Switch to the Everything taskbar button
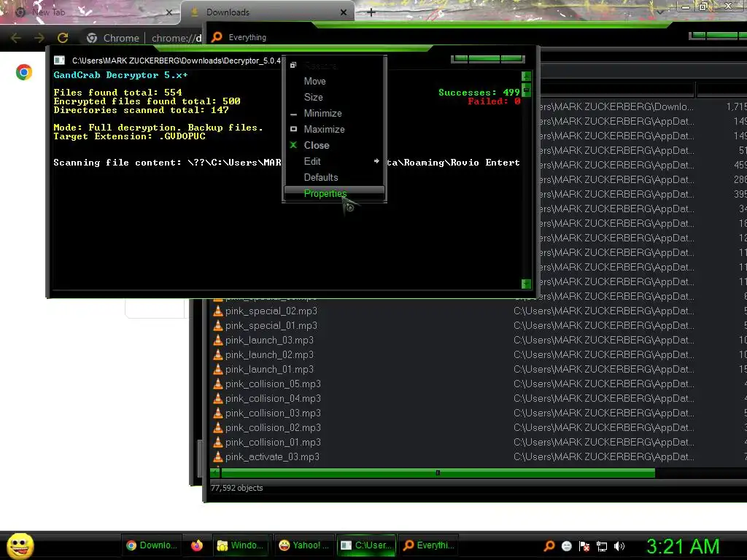The height and width of the screenshot is (560, 747). click(x=428, y=545)
